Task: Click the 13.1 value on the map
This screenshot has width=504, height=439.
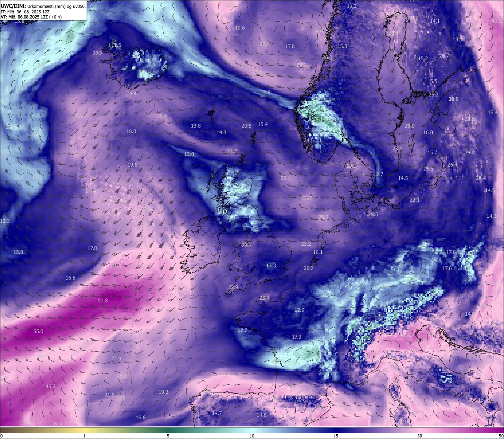Action: (458, 39)
